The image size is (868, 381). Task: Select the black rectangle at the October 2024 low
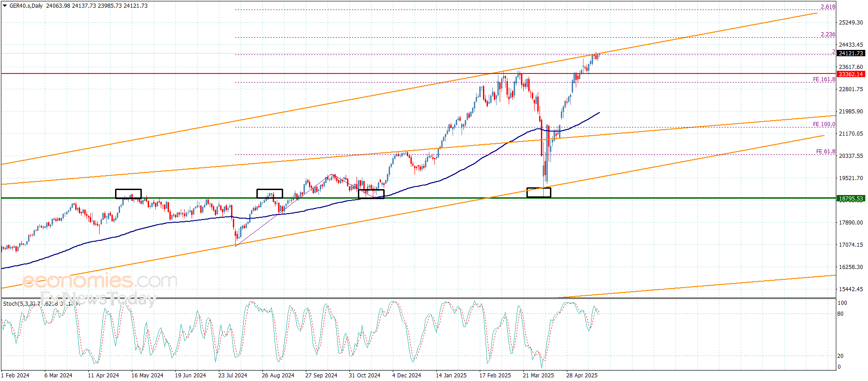[371, 194]
